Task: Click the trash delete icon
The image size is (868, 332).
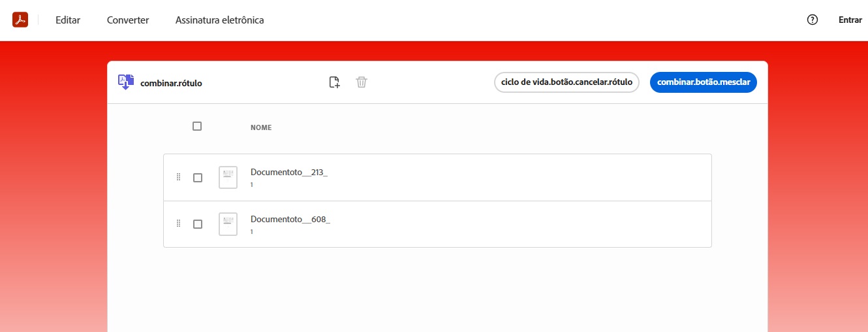Action: click(x=362, y=82)
